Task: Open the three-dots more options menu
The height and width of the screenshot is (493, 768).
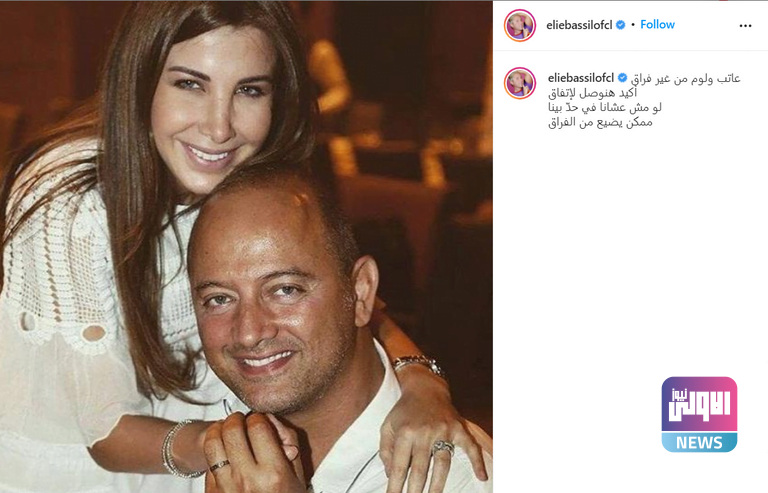Action: [x=745, y=25]
